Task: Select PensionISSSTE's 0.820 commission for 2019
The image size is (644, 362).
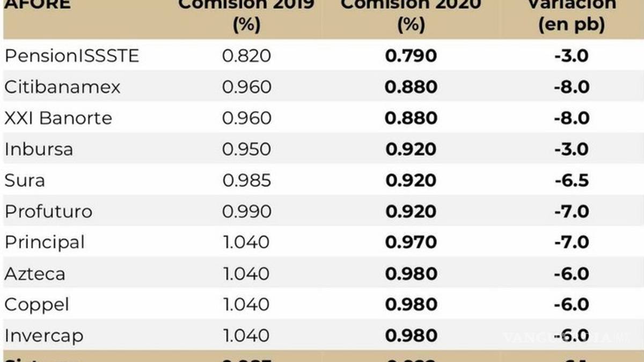Action: click(x=247, y=56)
